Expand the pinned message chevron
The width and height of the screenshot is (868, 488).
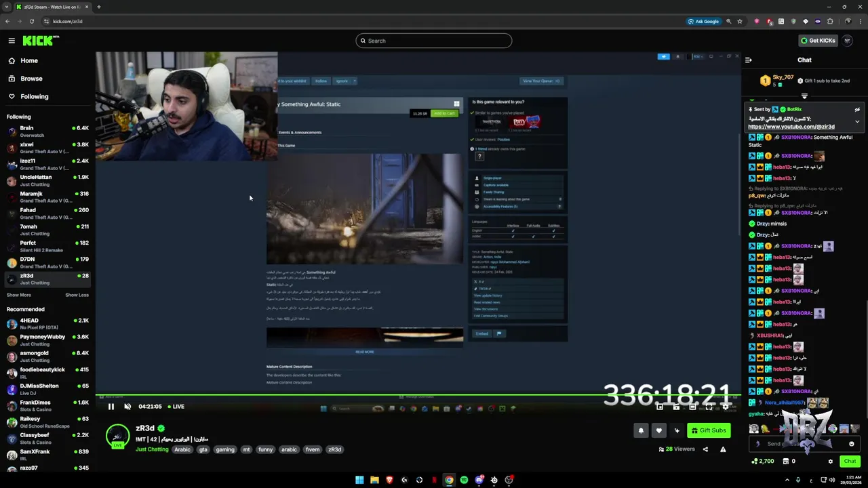[x=857, y=121]
